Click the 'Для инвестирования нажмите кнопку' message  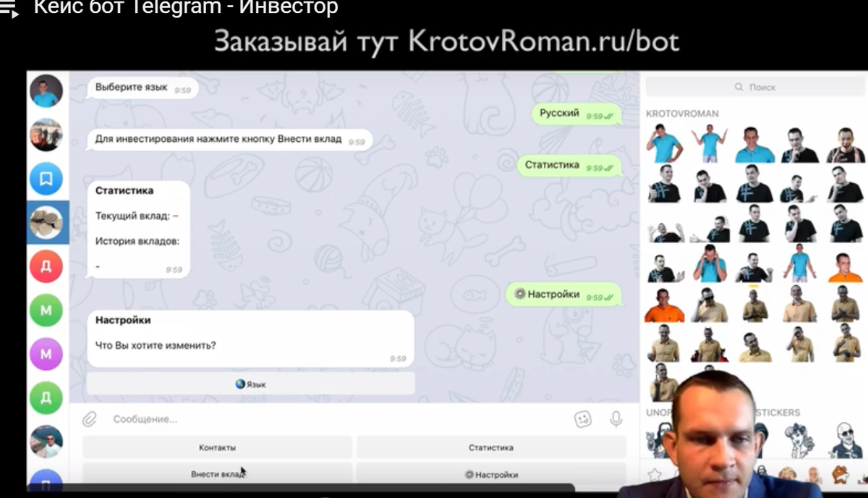click(230, 139)
